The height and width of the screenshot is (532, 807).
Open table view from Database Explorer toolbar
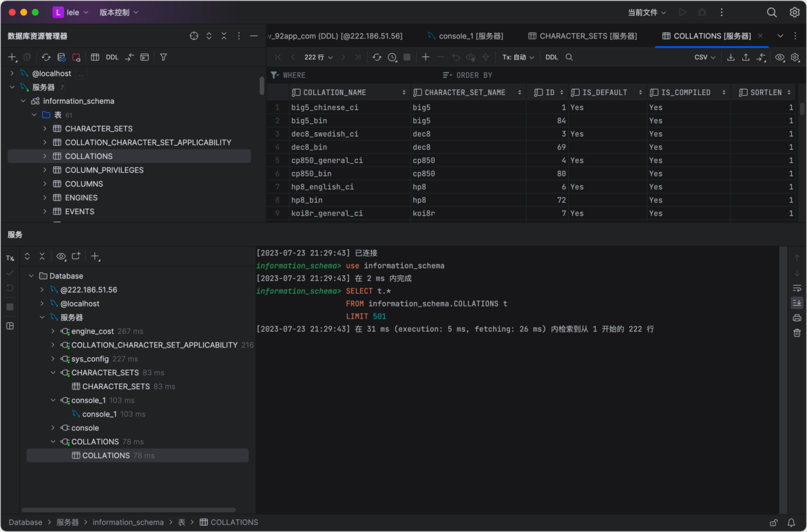tap(95, 57)
